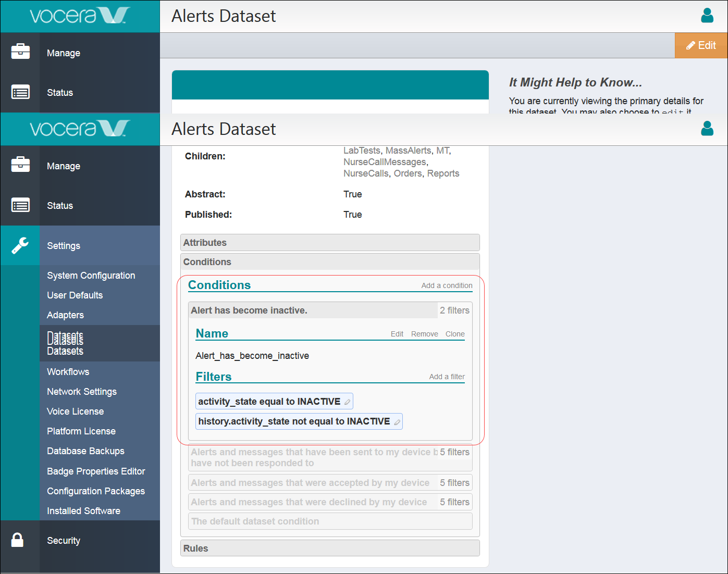The width and height of the screenshot is (728, 574).
Task: Expand 'Alerts and messages that were accepted' condition
Action: [x=310, y=483]
